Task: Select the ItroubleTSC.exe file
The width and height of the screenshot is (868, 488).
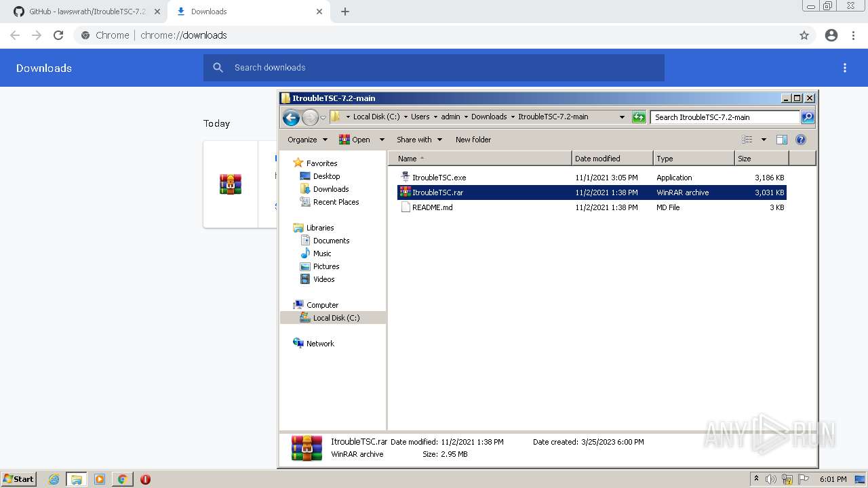Action: pos(591,178)
